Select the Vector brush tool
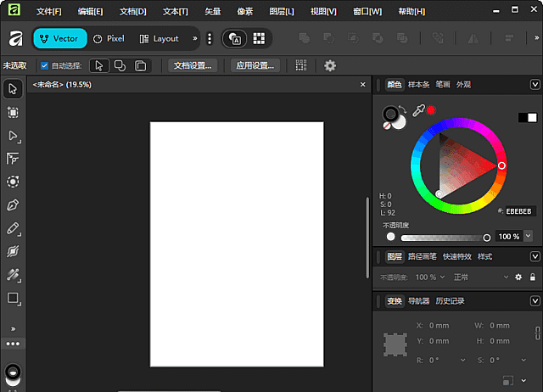The height and width of the screenshot is (392, 543). click(13, 275)
